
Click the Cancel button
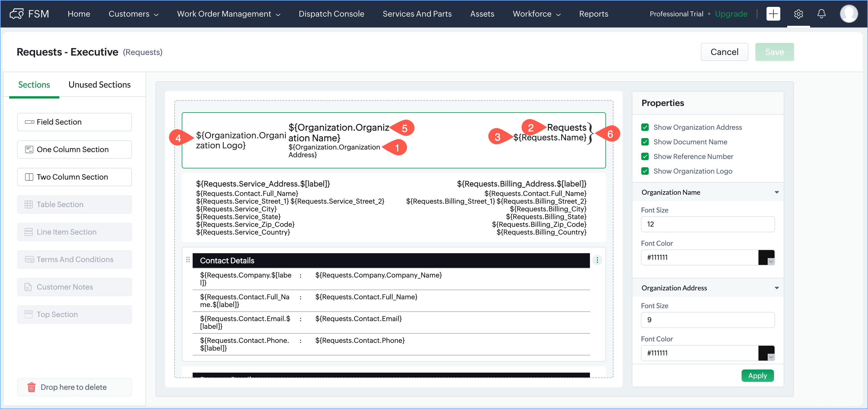pyautogui.click(x=724, y=52)
